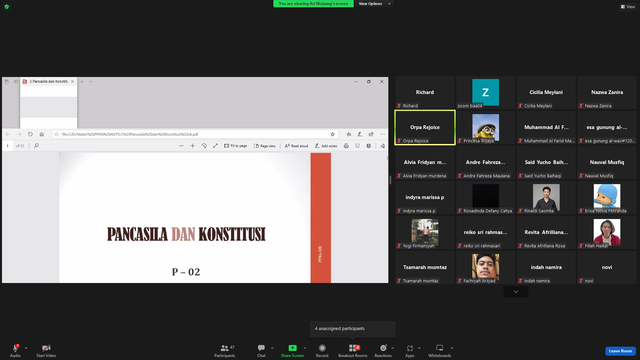Expand the arrow next to Apps

tap(419, 348)
